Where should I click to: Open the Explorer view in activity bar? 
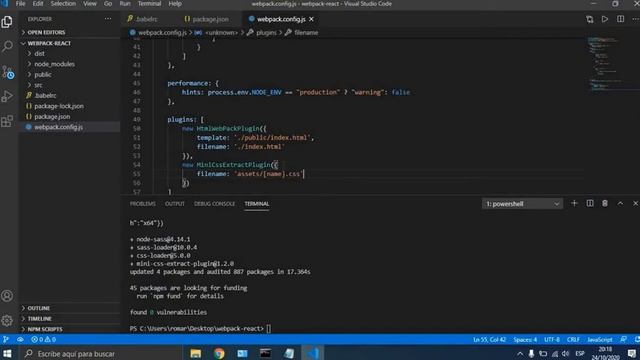7,22
